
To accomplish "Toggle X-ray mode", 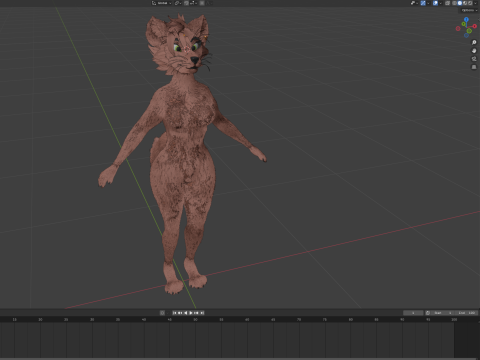I will [447, 3].
